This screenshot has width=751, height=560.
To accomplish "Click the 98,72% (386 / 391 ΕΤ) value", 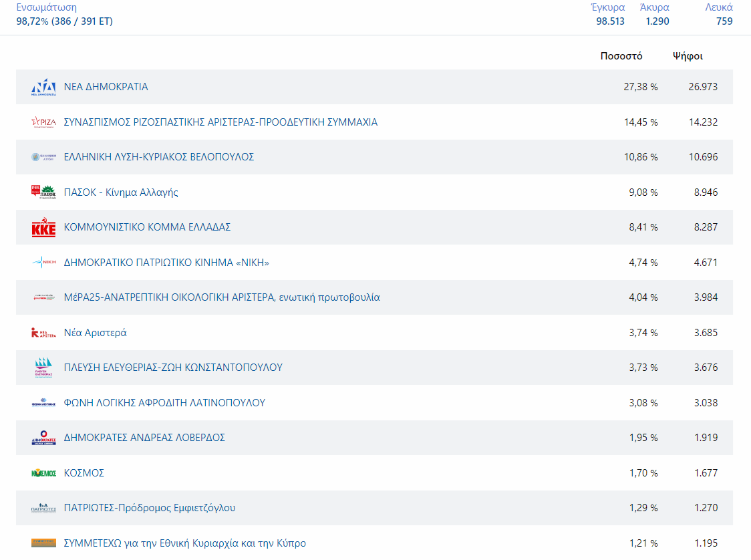I will [65, 21].
